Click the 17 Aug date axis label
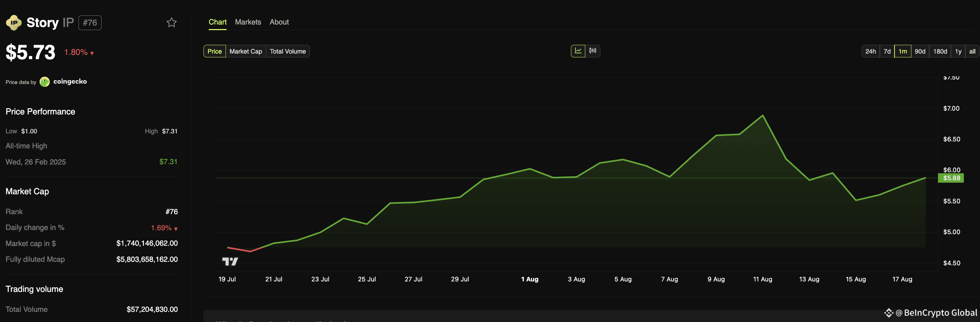The image size is (980, 322). (902, 279)
